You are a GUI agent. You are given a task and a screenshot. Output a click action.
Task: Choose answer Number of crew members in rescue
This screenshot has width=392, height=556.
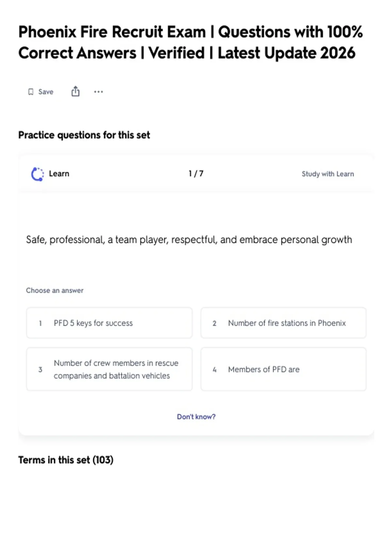109,369
